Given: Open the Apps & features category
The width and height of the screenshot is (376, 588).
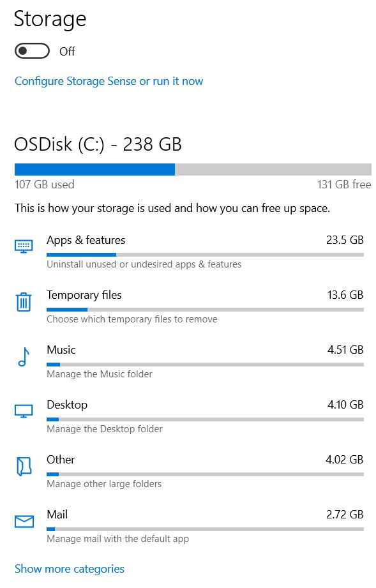Looking at the screenshot, I should pyautogui.click(x=86, y=240).
